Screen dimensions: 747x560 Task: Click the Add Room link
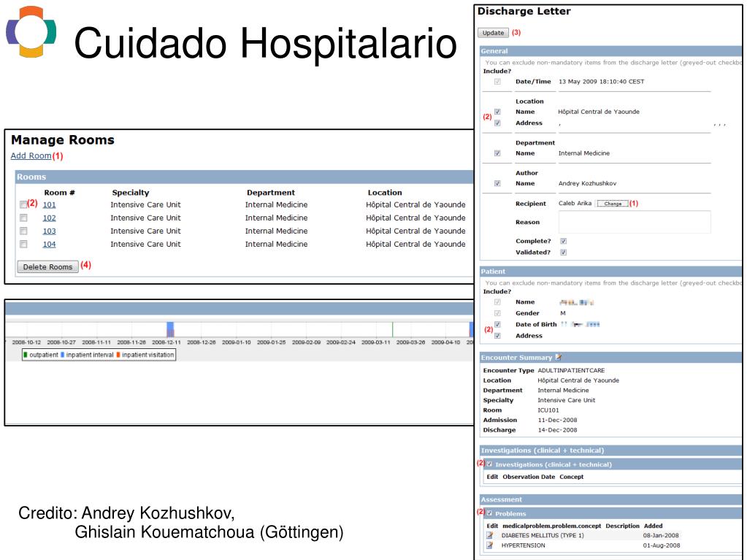point(31,156)
